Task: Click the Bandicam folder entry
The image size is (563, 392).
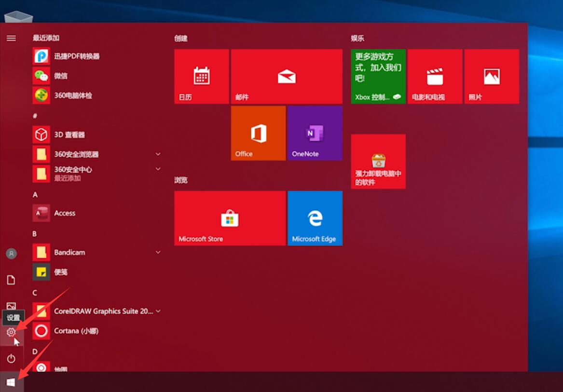Action: pyautogui.click(x=96, y=252)
